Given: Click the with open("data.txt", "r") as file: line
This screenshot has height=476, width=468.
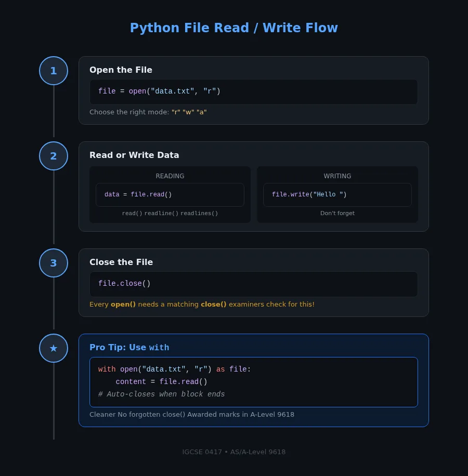Looking at the screenshot, I should tap(174, 369).
